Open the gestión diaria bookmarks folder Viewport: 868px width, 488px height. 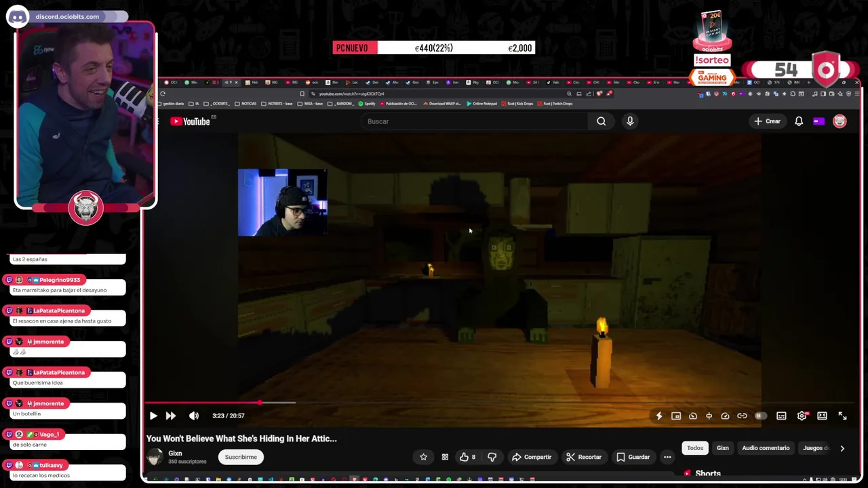click(172, 104)
